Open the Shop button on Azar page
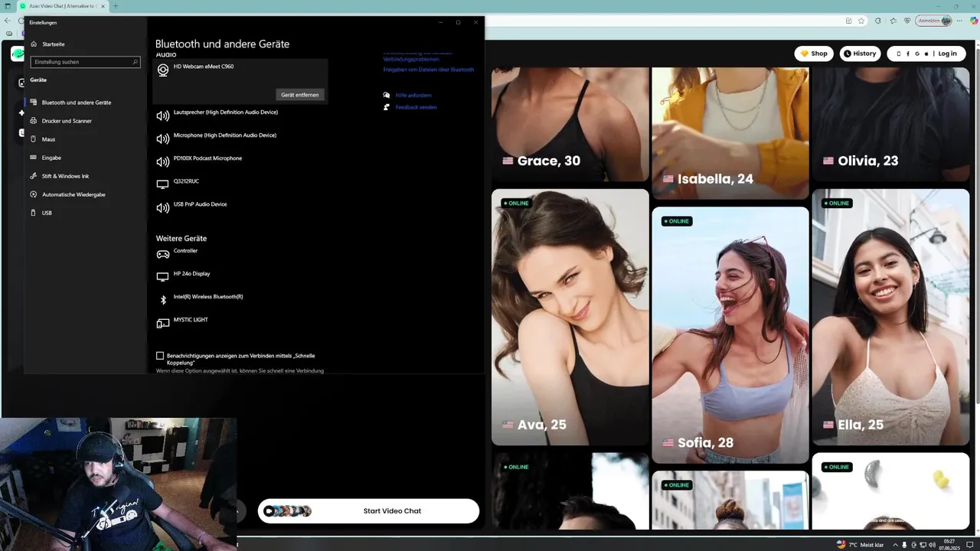The image size is (980, 551). (814, 54)
